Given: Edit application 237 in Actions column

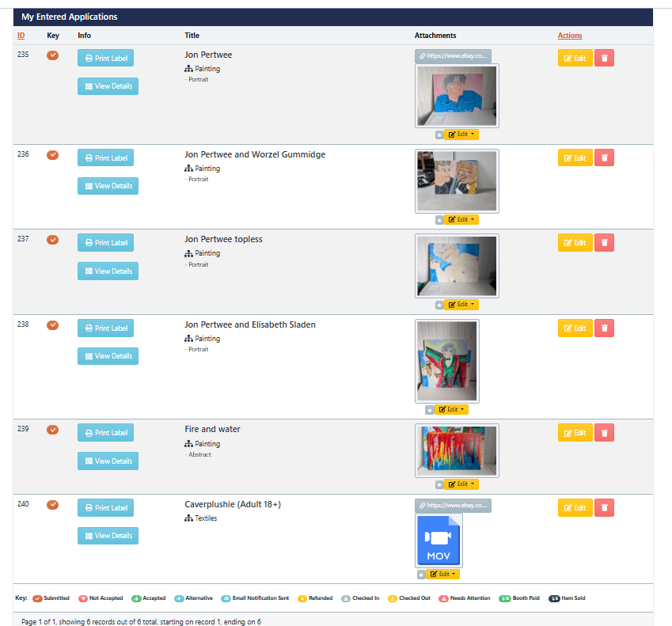Looking at the screenshot, I should pyautogui.click(x=575, y=242).
